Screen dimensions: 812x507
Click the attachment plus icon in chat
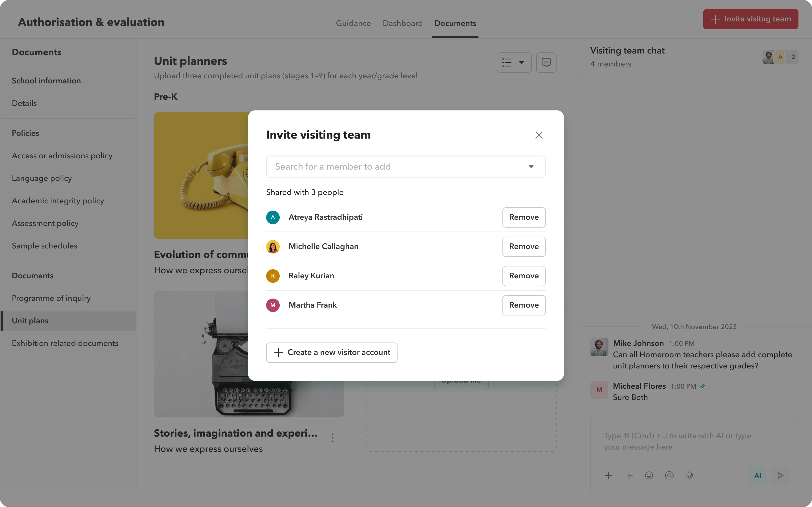point(608,475)
